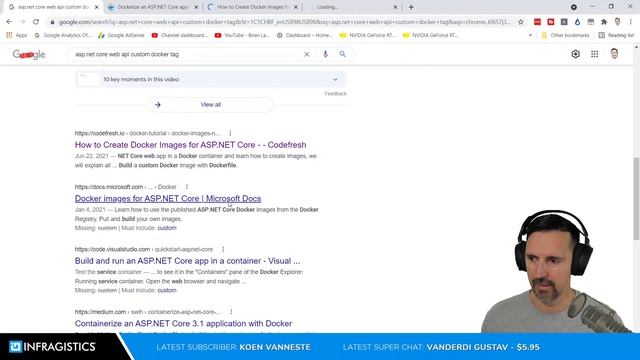Open Google AdSense bookmark
The width and height of the screenshot is (640, 360).
pos(121,36)
